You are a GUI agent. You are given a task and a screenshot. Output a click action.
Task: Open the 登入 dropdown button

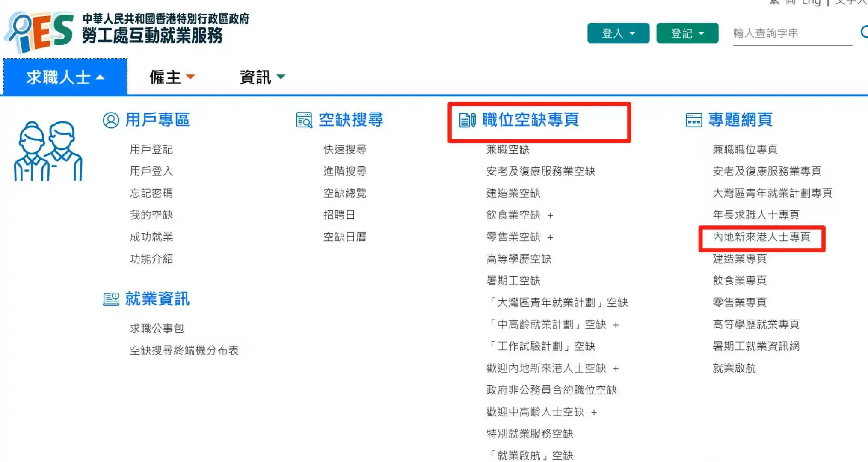point(618,33)
